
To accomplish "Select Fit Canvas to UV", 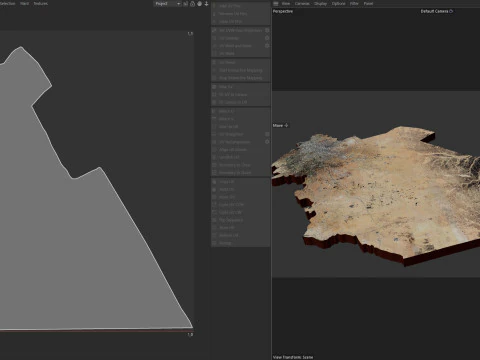I will 240,102.
